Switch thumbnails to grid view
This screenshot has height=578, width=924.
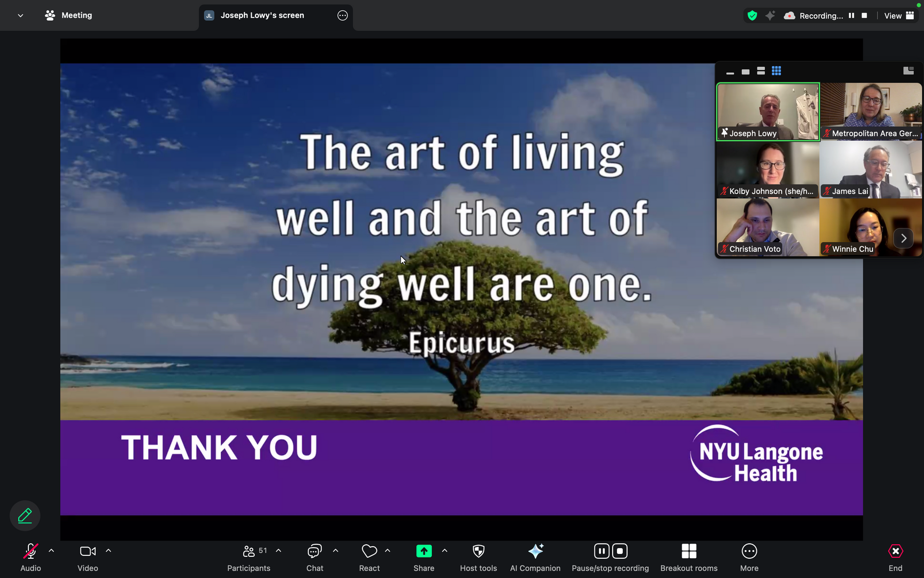[776, 71]
